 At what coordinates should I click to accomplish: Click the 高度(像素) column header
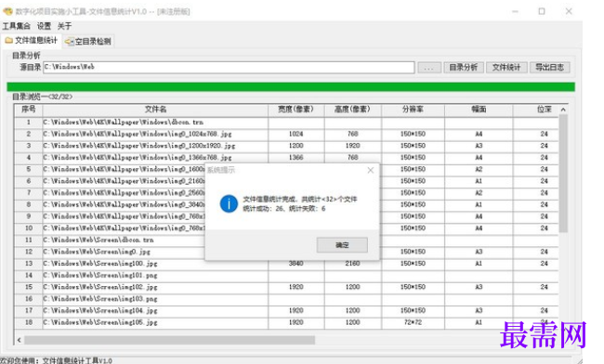point(352,110)
